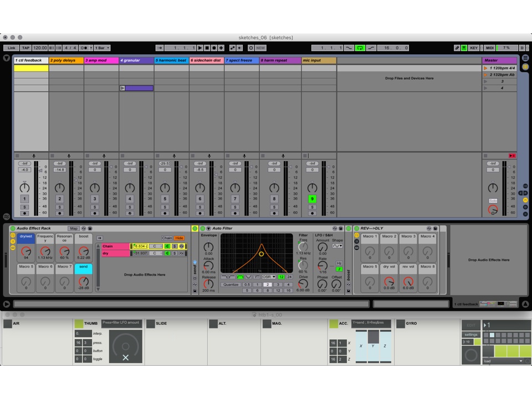Open the LFO Shape dropdown
This screenshot has height=399, width=532.
tap(337, 245)
